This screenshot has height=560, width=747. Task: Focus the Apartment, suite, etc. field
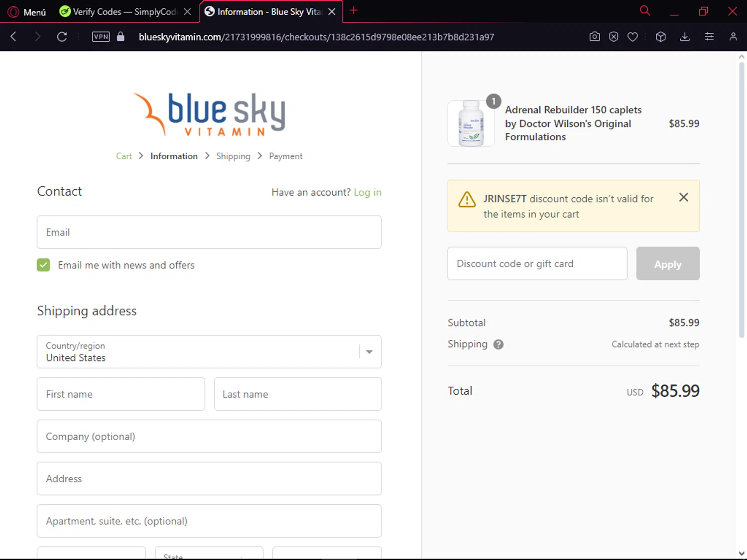pyautogui.click(x=209, y=521)
